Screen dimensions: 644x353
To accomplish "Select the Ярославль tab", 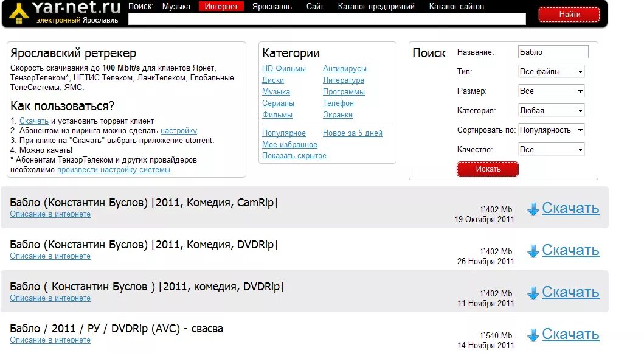I will click(272, 6).
